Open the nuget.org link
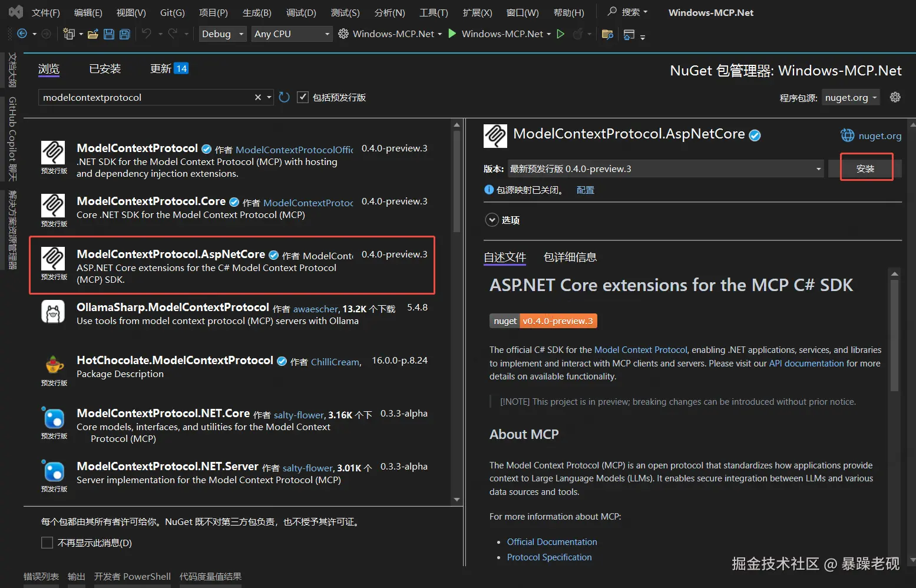The height and width of the screenshot is (588, 916). (x=880, y=136)
